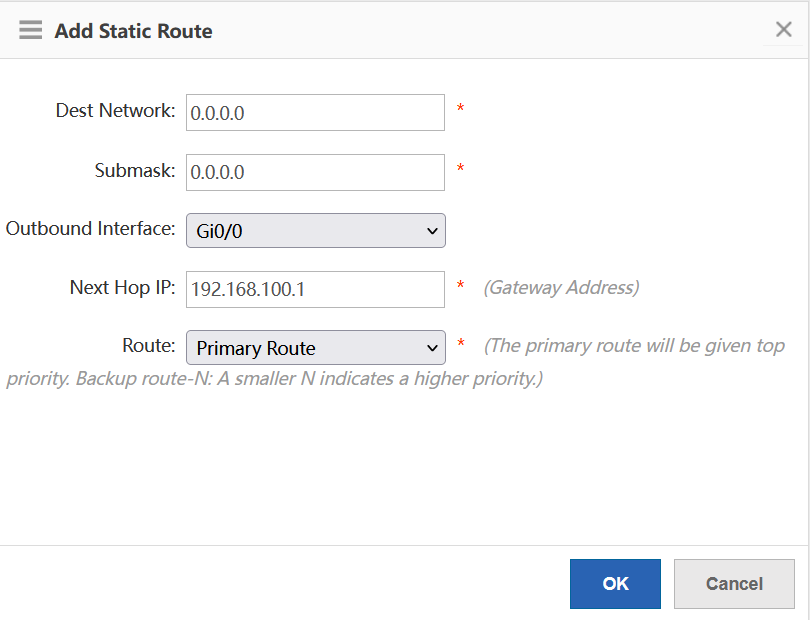Click the Route label
Viewport: 810px width, 620px height.
[x=149, y=346]
